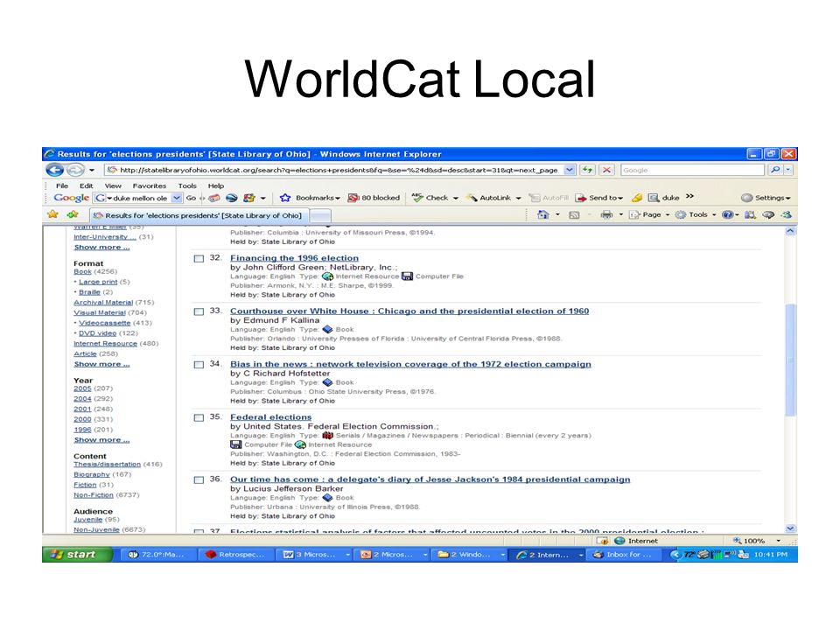The image size is (840, 630).
Task: Open the zoom level 100% dropdown
Action: pos(778,541)
